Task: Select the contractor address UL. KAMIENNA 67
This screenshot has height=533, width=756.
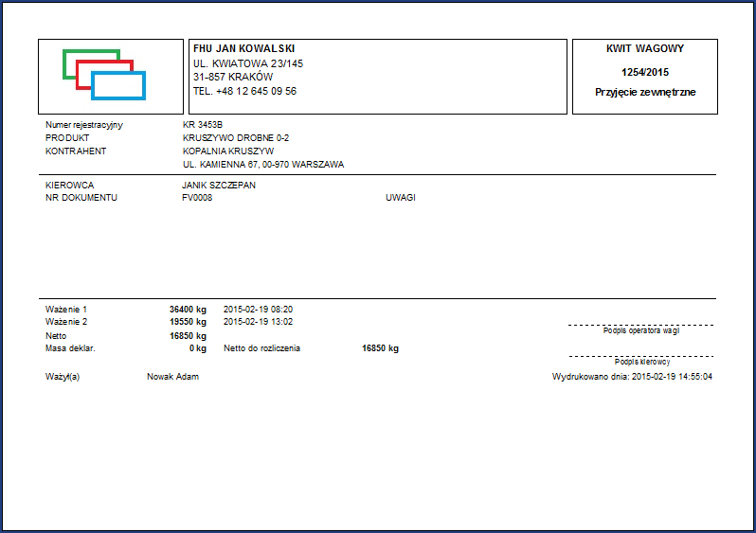Action: click(x=262, y=164)
